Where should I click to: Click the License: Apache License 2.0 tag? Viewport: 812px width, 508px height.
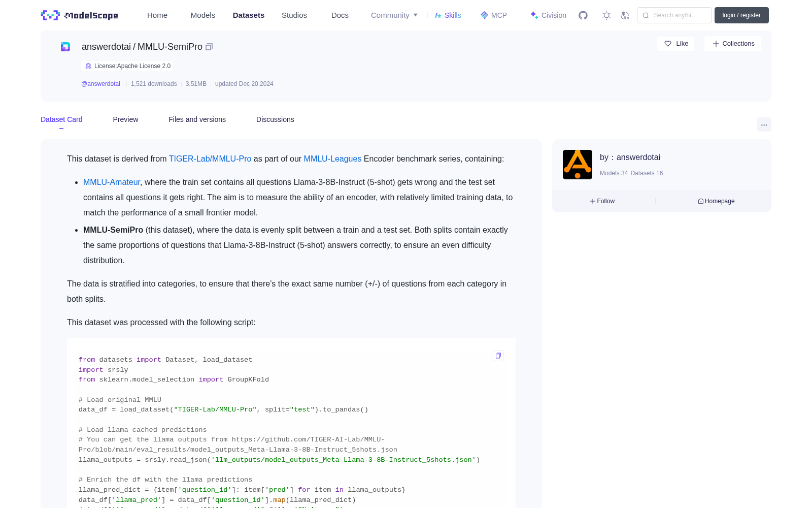[x=127, y=66]
